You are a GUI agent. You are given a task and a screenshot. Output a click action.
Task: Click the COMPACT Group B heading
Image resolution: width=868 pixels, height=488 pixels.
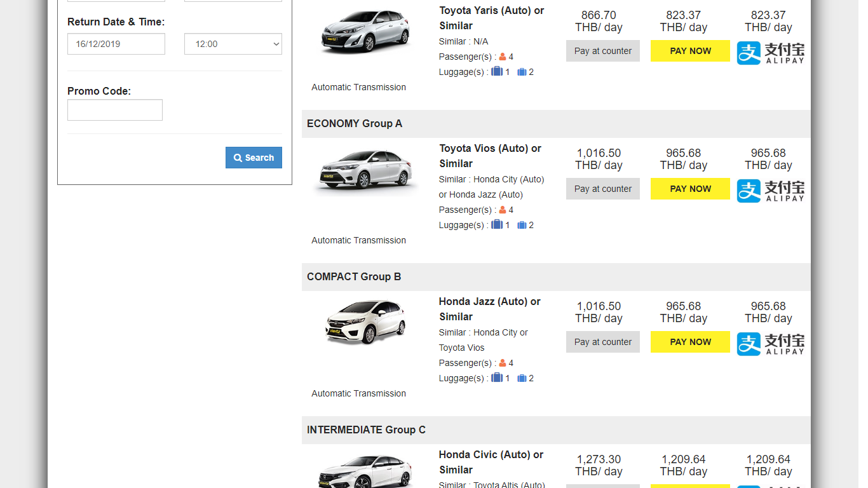pyautogui.click(x=354, y=276)
